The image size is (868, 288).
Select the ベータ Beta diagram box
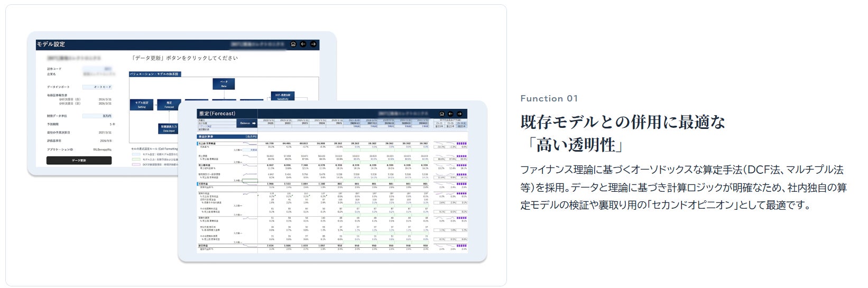(224, 84)
